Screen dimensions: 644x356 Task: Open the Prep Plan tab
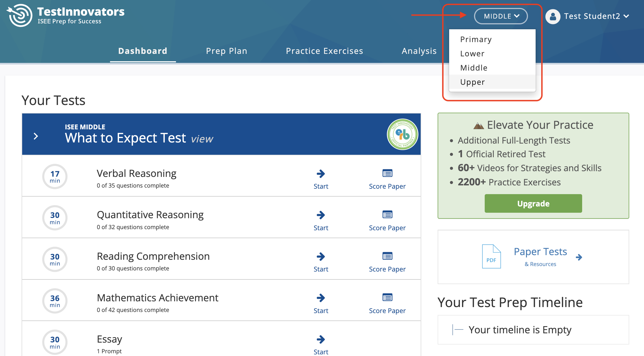coord(227,51)
